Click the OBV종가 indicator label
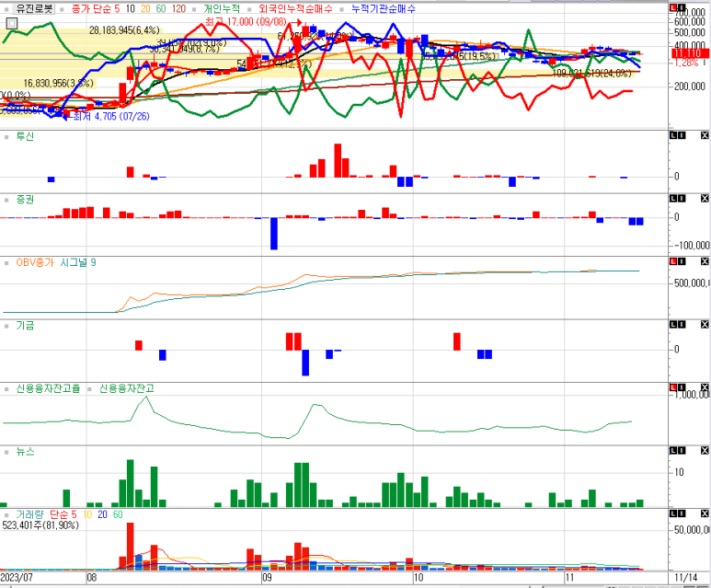 point(35,262)
